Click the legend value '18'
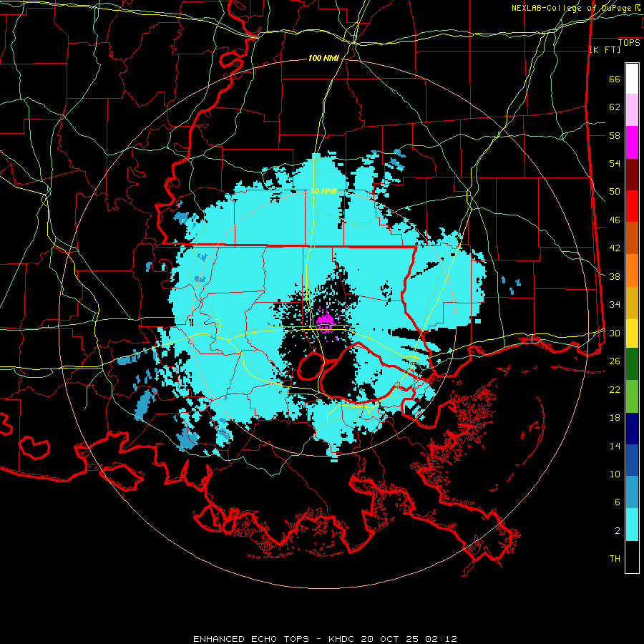This screenshot has width=644, height=644. [x=615, y=418]
